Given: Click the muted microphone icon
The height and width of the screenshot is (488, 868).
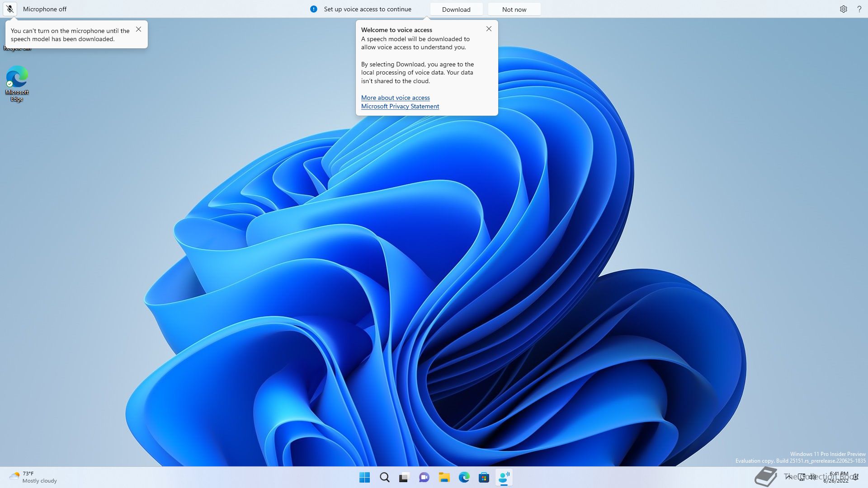Looking at the screenshot, I should click(10, 9).
